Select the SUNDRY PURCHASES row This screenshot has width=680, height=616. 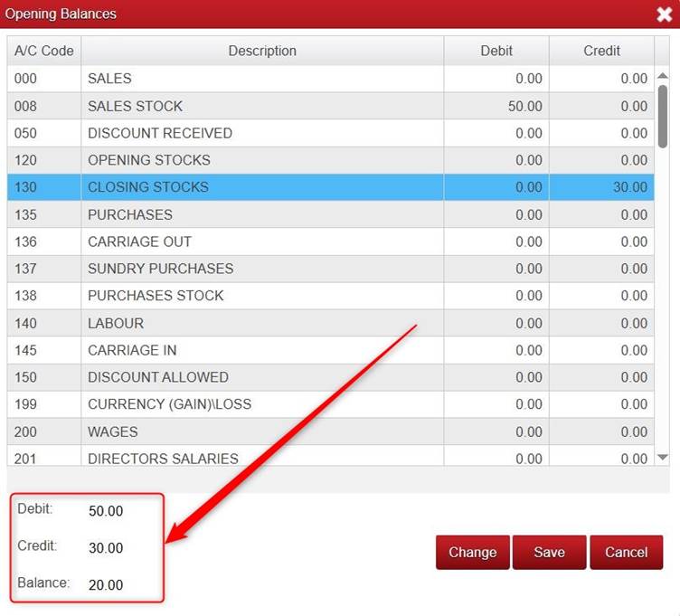click(x=330, y=269)
